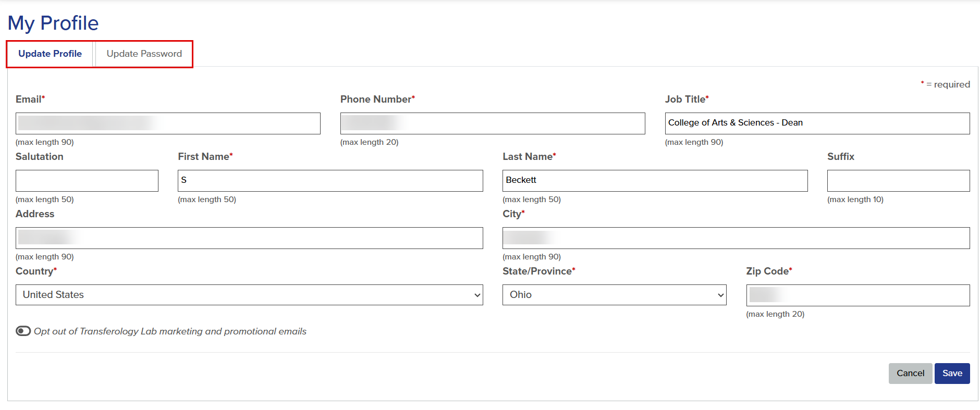Click the Phone Number field
This screenshot has width=980, height=410.
(492, 123)
